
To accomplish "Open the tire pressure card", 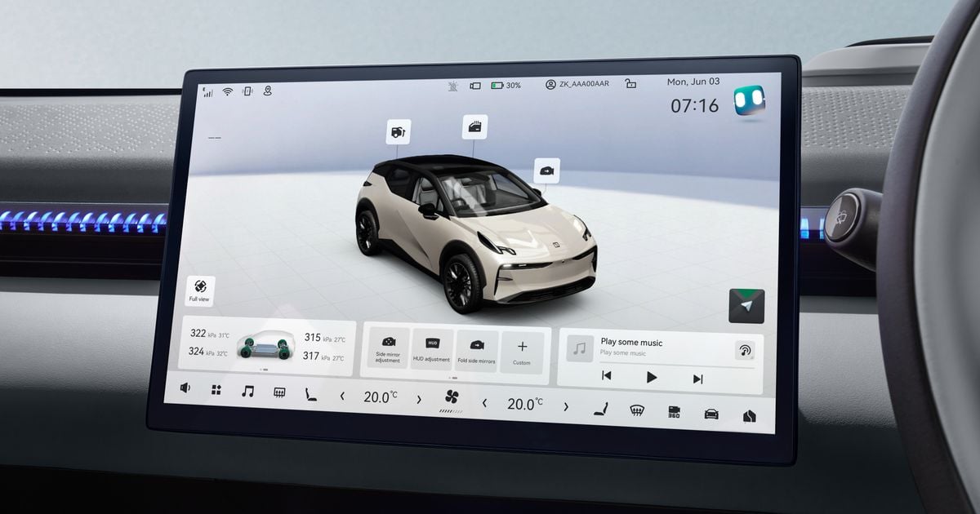I will [x=267, y=346].
